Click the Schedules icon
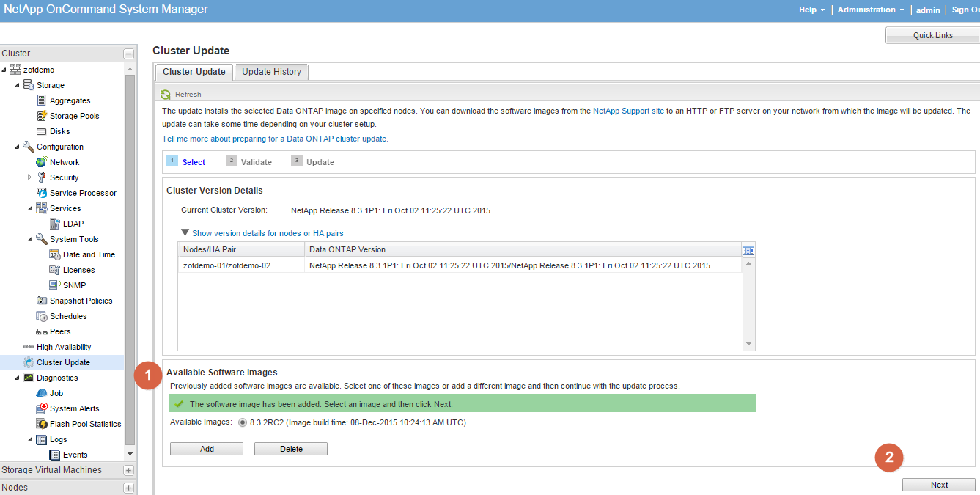 (43, 316)
